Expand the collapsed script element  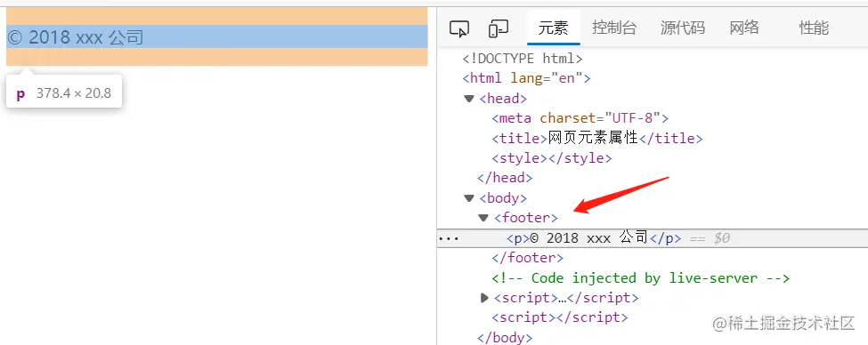click(x=484, y=298)
